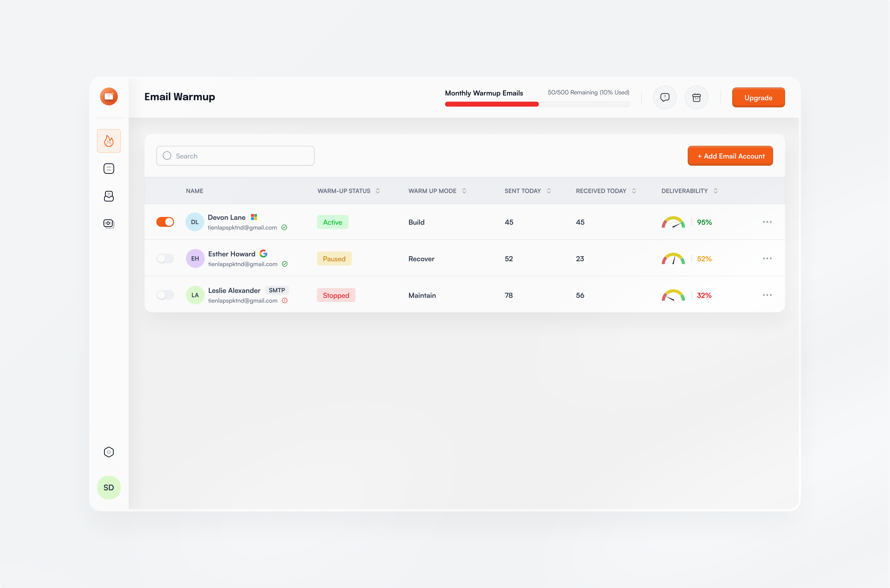
Task: Open the help chat bubble icon
Action: click(665, 97)
